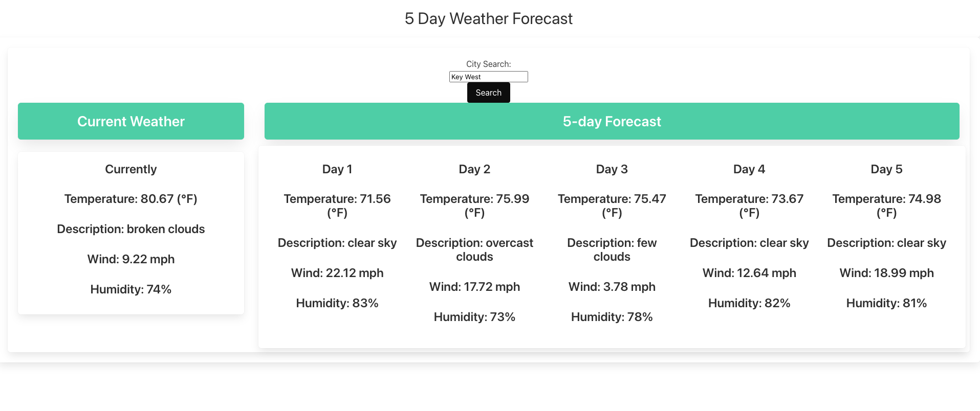Select the Current Weather header banner
The height and width of the screenshot is (411, 980).
(x=130, y=121)
